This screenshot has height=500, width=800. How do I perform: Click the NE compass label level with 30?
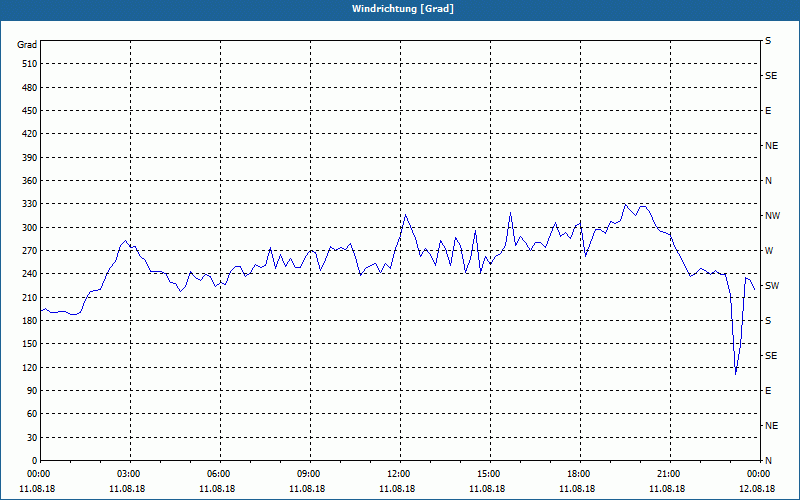[771, 426]
